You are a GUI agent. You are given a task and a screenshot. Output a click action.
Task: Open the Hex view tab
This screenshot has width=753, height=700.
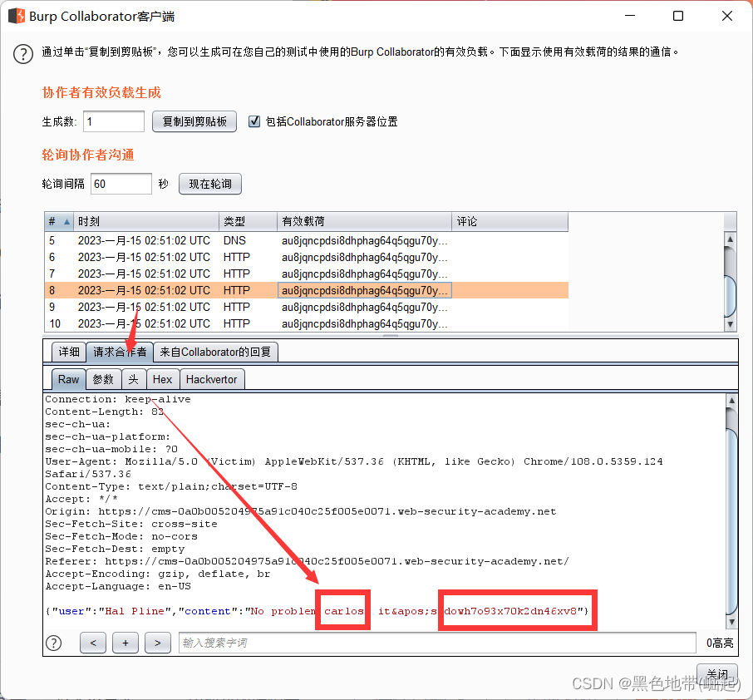click(x=162, y=380)
